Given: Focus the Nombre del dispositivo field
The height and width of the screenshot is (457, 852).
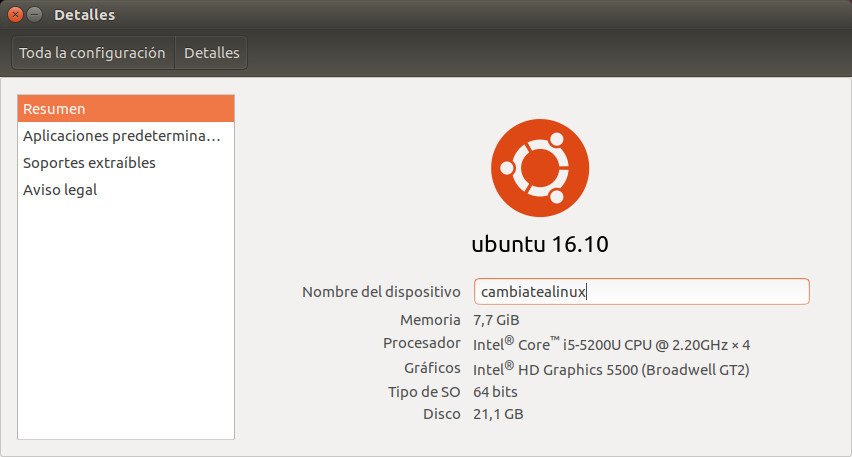Looking at the screenshot, I should [x=642, y=292].
